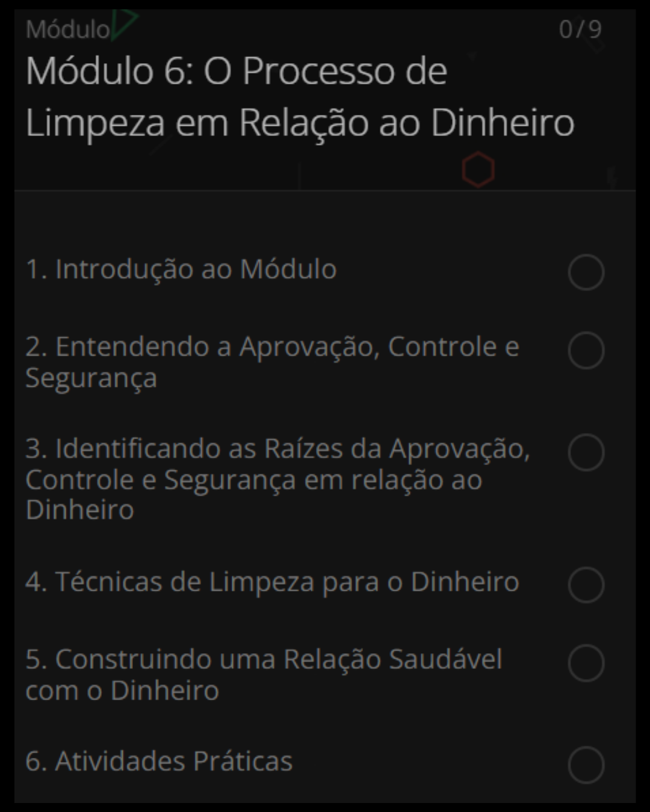Screen dimensions: 650x812
Task: Select lesson 3 'Identificando as Raízes da Aprovação'
Action: pos(277,479)
